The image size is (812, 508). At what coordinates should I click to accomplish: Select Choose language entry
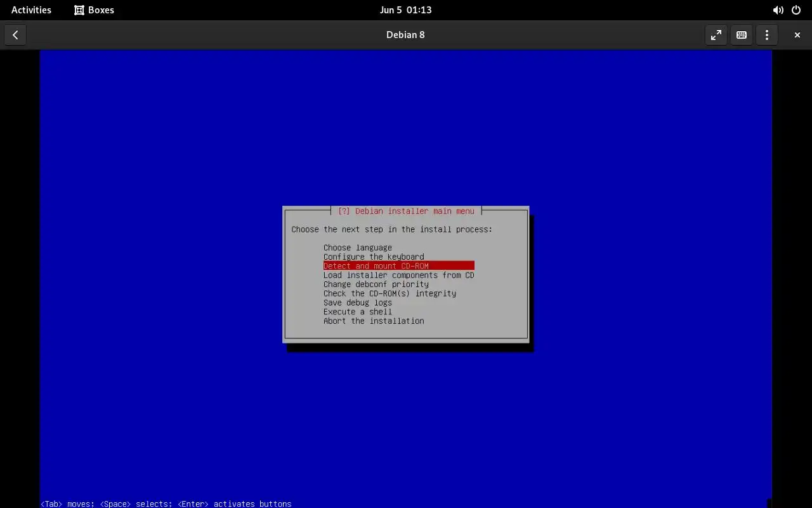point(358,248)
